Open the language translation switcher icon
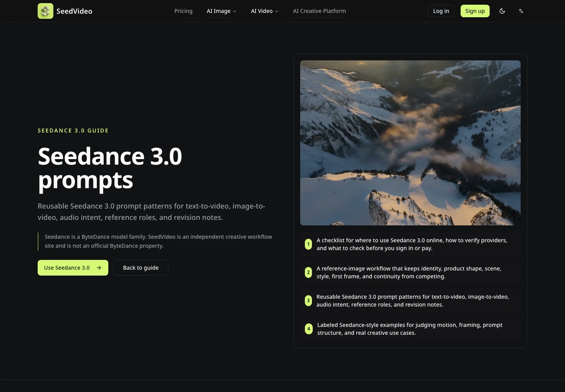Image resolution: width=565 pixels, height=392 pixels. (521, 11)
